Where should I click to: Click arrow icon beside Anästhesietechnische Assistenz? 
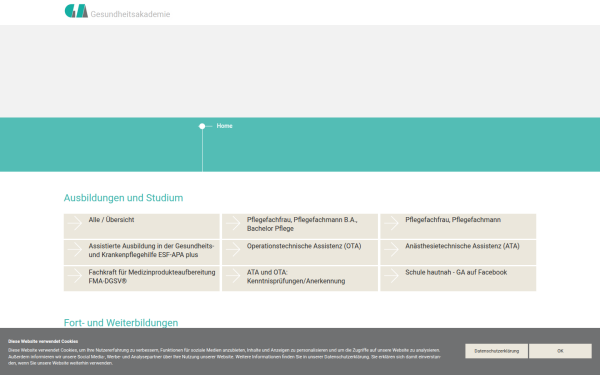pyautogui.click(x=391, y=249)
